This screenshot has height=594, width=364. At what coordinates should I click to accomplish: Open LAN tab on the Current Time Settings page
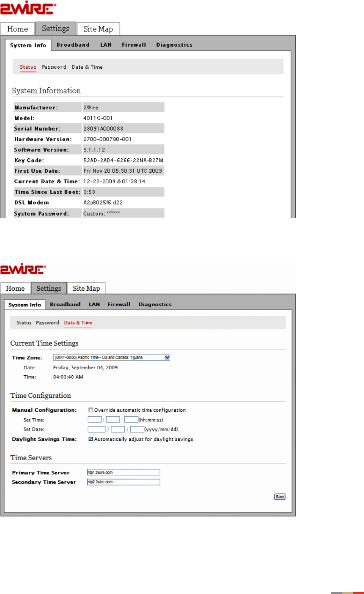94,305
